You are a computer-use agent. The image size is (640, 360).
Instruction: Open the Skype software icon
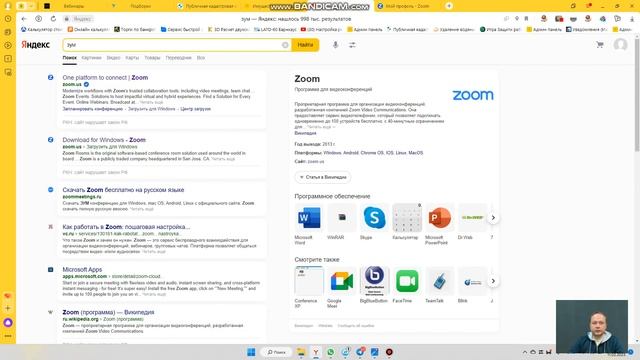[374, 218]
